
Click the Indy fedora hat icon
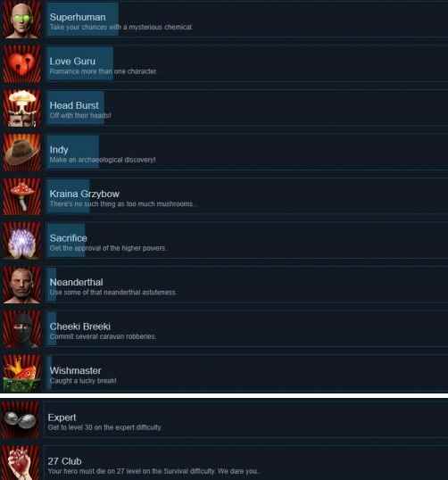coord(21,153)
